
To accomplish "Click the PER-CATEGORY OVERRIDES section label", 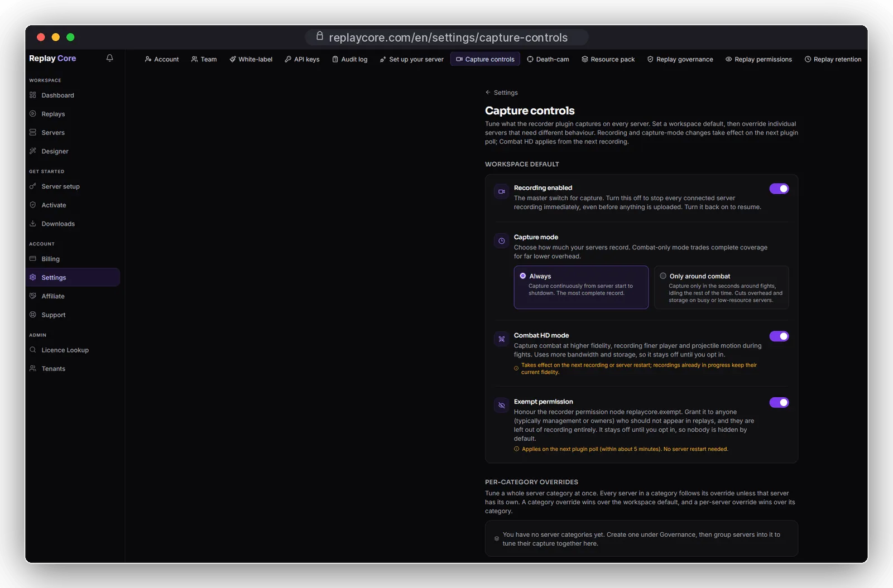I will [531, 482].
